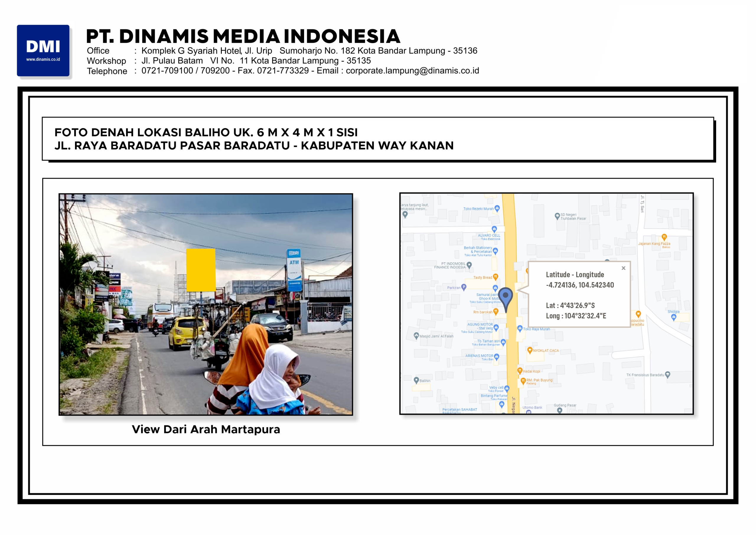Click the corporate.lampung@dinamis.co.id email address
756x535 pixels.
click(412, 71)
